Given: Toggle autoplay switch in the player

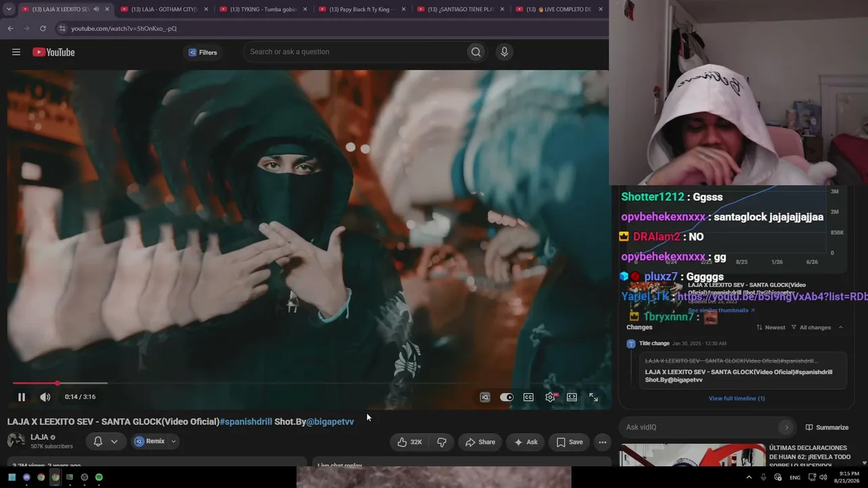Looking at the screenshot, I should [x=507, y=397].
